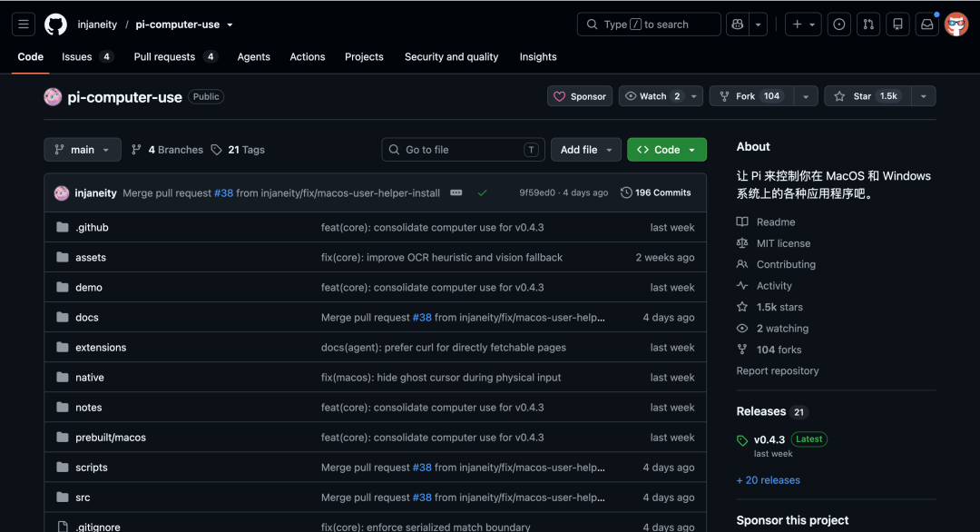Click the v0.4.3 release tag icon
This screenshot has height=532, width=980.
click(x=742, y=440)
